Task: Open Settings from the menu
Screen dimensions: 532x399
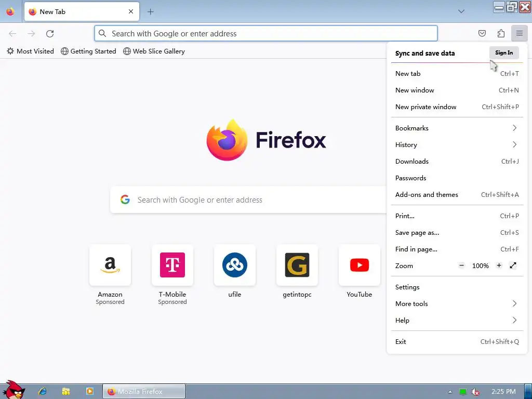Action: [457, 287]
